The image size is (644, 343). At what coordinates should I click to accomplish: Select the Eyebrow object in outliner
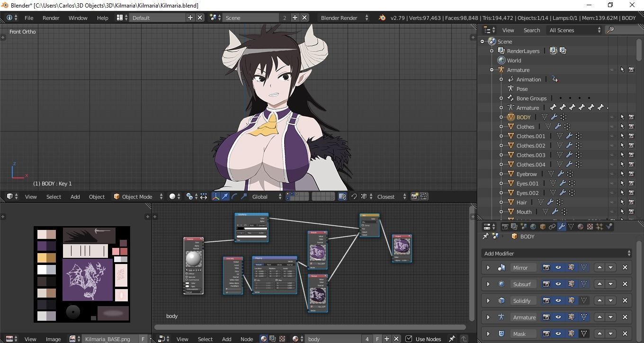(x=527, y=174)
